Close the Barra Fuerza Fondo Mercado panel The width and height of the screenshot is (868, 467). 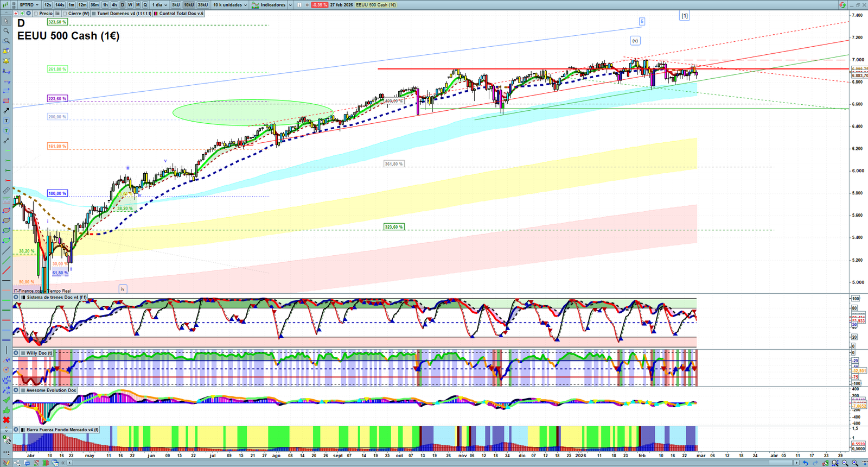click(x=16, y=430)
